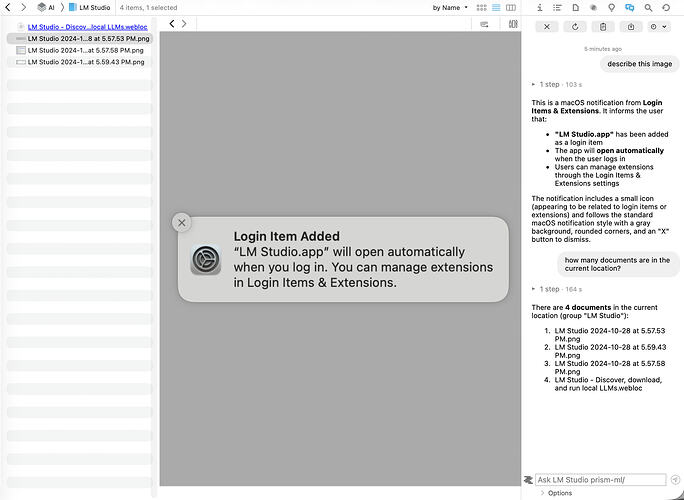
Task: Open the AI database breadcrumb
Action: (46, 7)
